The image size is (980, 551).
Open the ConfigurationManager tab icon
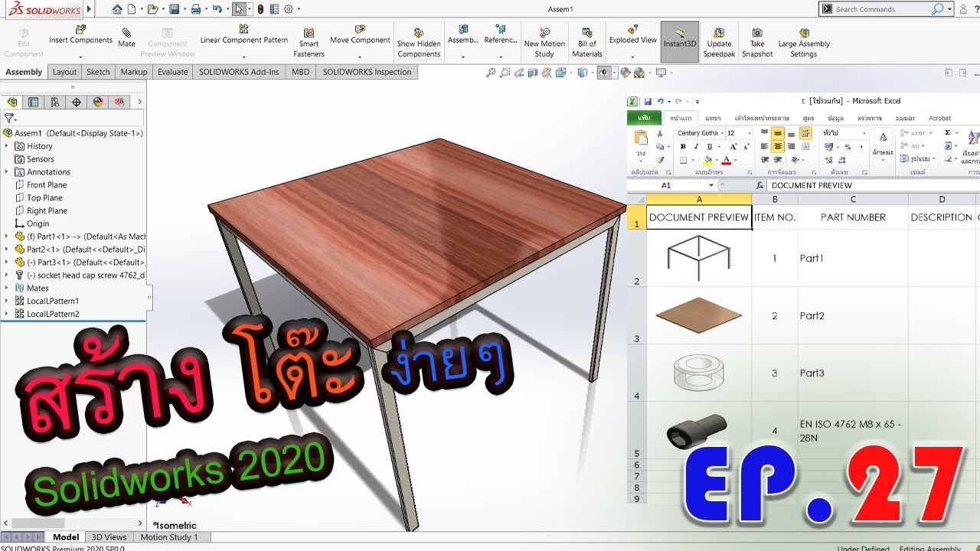click(x=54, y=102)
